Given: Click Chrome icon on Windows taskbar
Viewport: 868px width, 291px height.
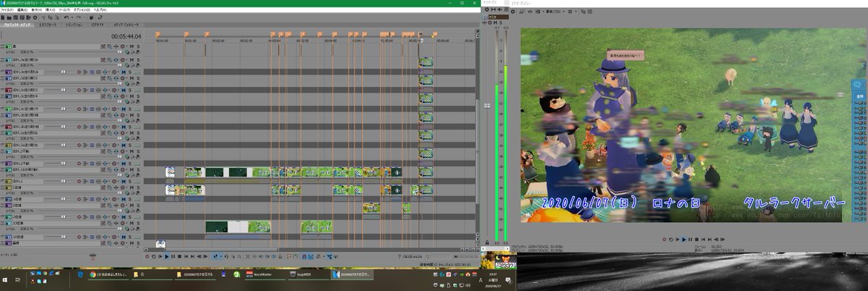Looking at the screenshot, I should coord(93,276).
